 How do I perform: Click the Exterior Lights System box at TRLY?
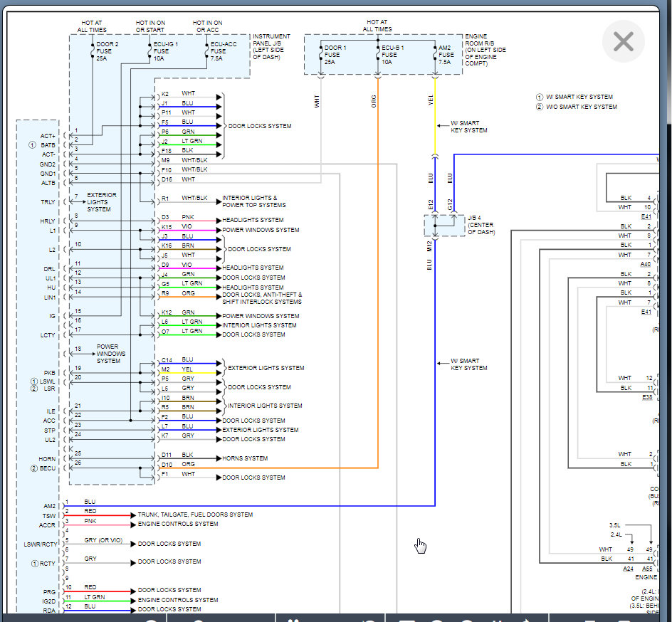[x=101, y=202]
